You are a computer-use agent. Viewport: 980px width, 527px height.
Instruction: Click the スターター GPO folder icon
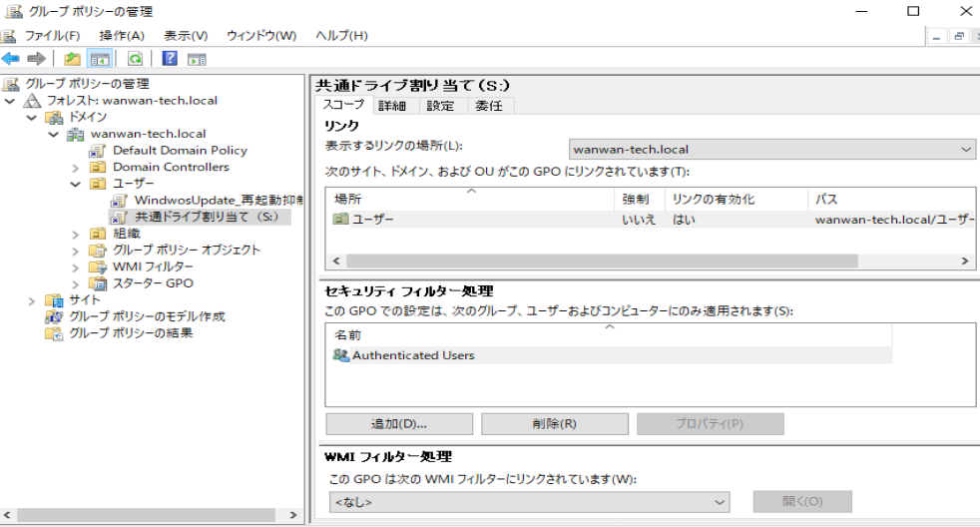pos(98,283)
